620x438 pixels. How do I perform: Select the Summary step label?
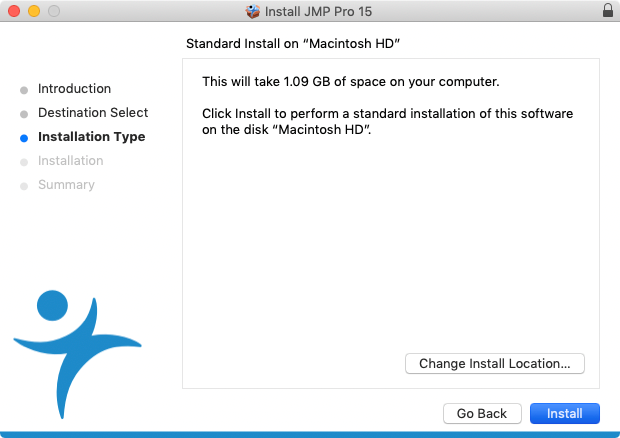coord(66,185)
